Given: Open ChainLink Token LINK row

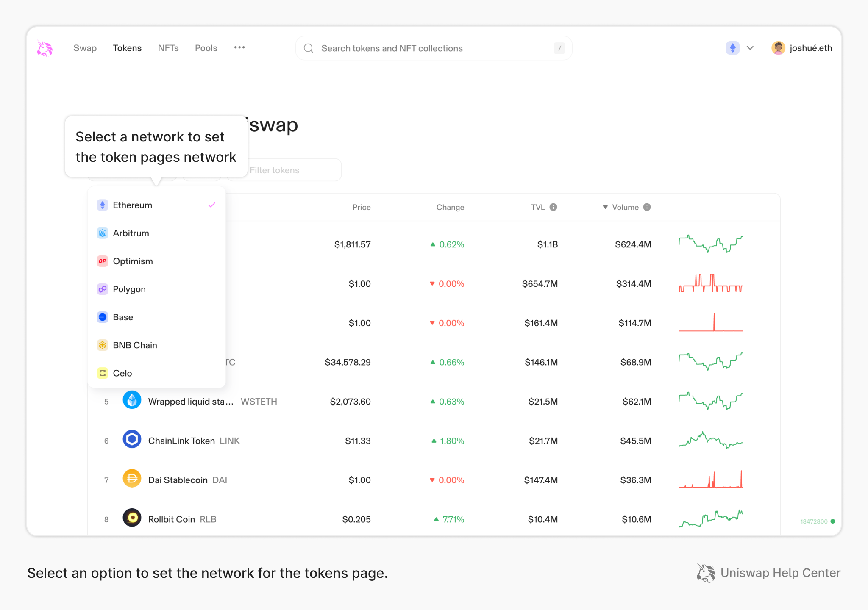Looking at the screenshot, I should (434, 441).
